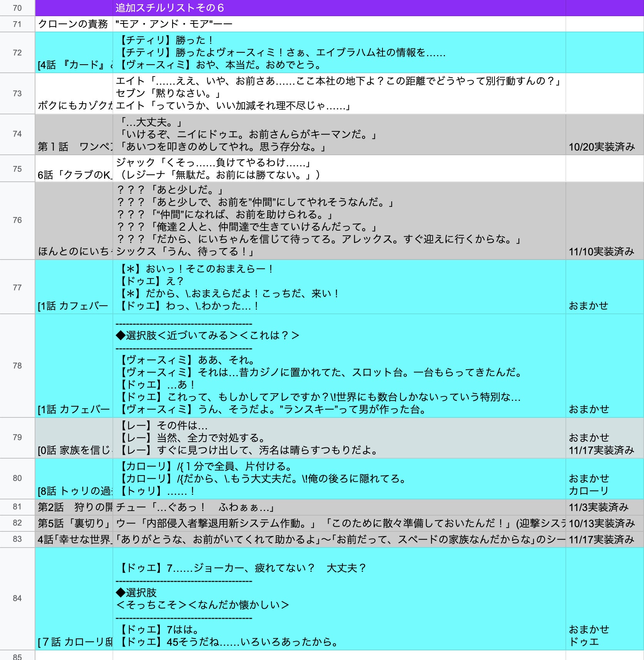Click the 11/3実装済み status cell
The image size is (644, 660).
tap(604, 507)
